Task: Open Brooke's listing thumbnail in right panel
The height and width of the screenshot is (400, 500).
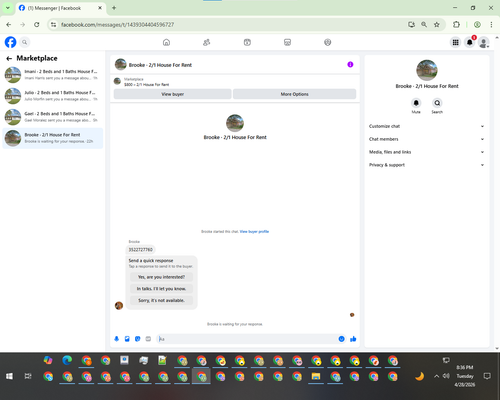Action: 427,70
